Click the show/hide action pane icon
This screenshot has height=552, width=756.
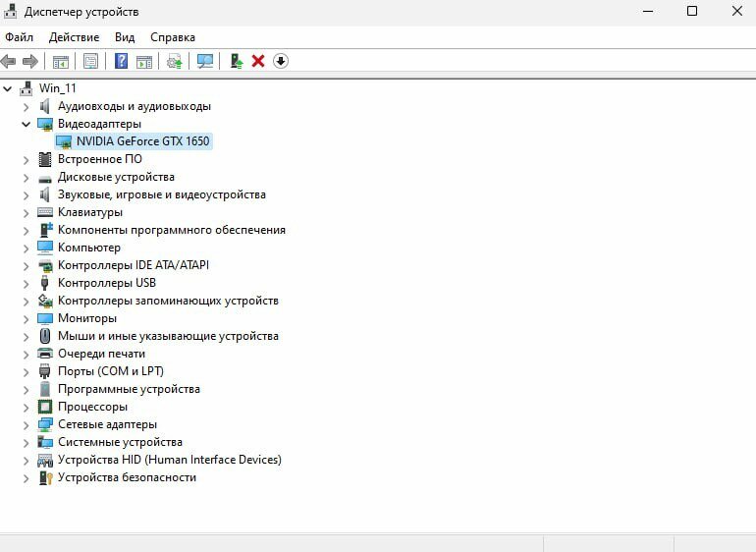pyautogui.click(x=144, y=61)
